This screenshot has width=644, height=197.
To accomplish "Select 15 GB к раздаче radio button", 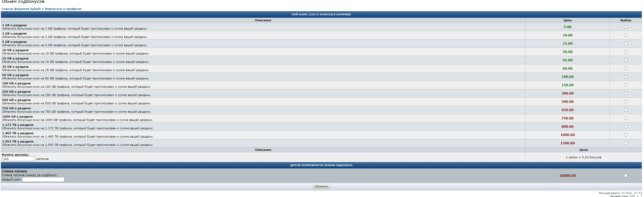I will click(x=625, y=60).
